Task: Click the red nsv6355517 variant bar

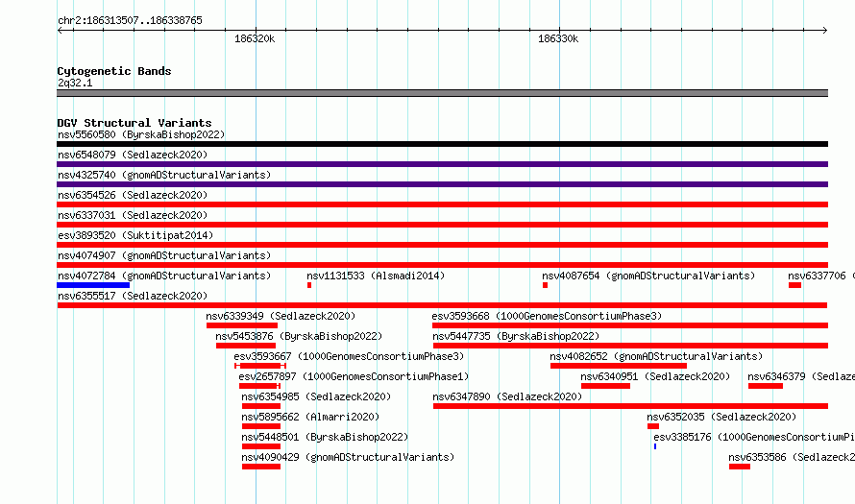Action: pos(442,305)
